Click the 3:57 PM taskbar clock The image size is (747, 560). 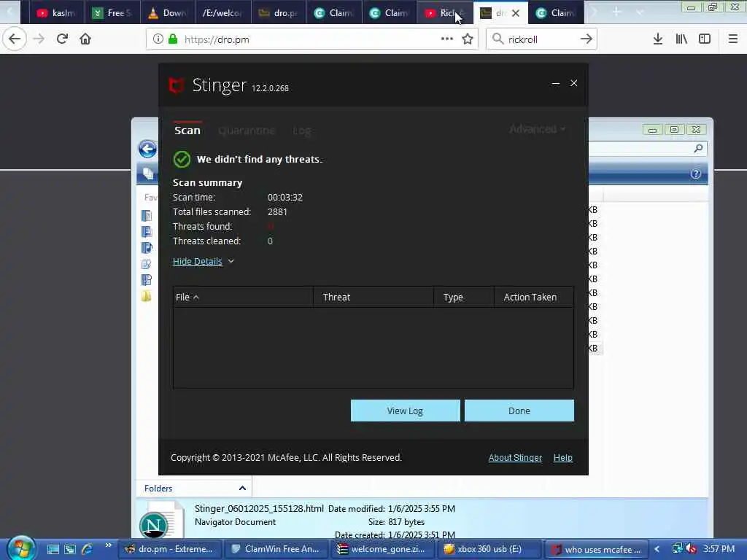[719, 548]
